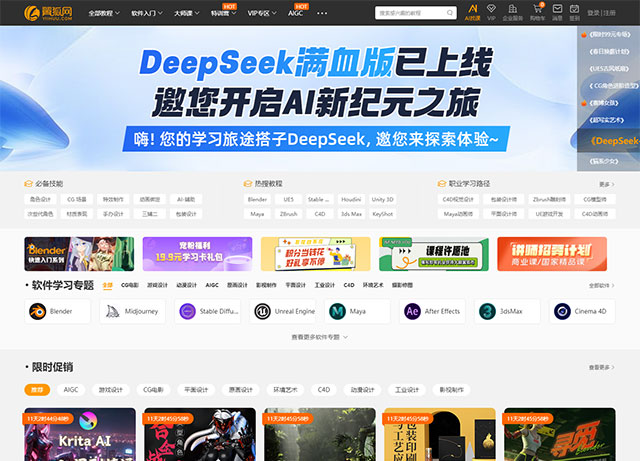
Task: Click the Blender software icon
Action: [x=37, y=312]
